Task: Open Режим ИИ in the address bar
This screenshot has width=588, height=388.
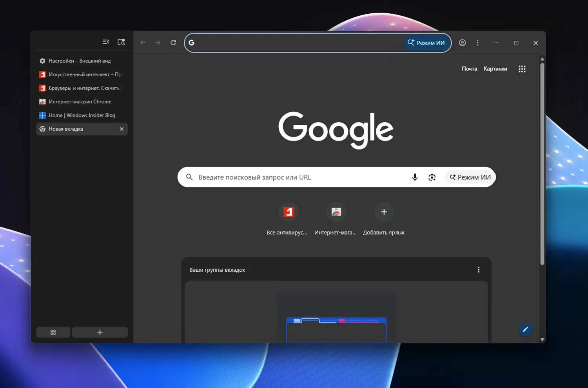Action: point(426,43)
